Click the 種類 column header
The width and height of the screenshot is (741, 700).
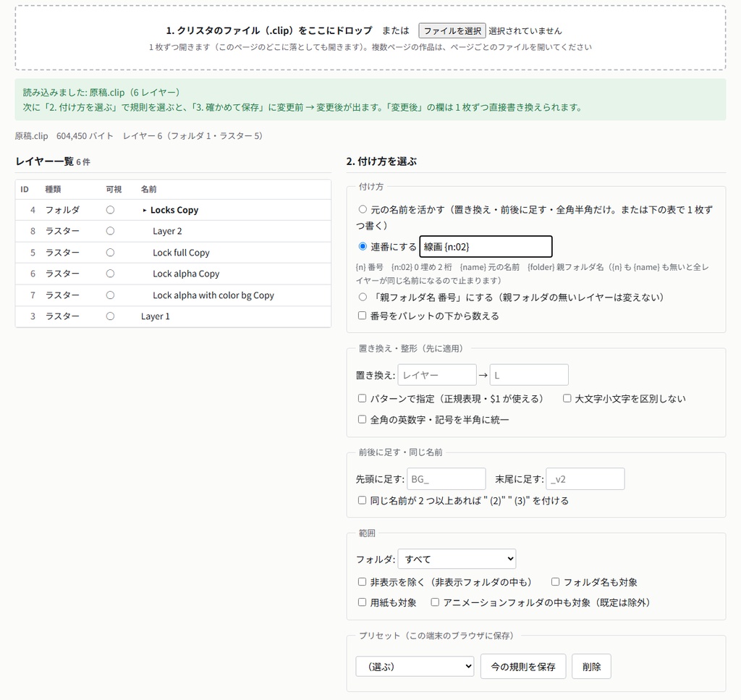[53, 189]
